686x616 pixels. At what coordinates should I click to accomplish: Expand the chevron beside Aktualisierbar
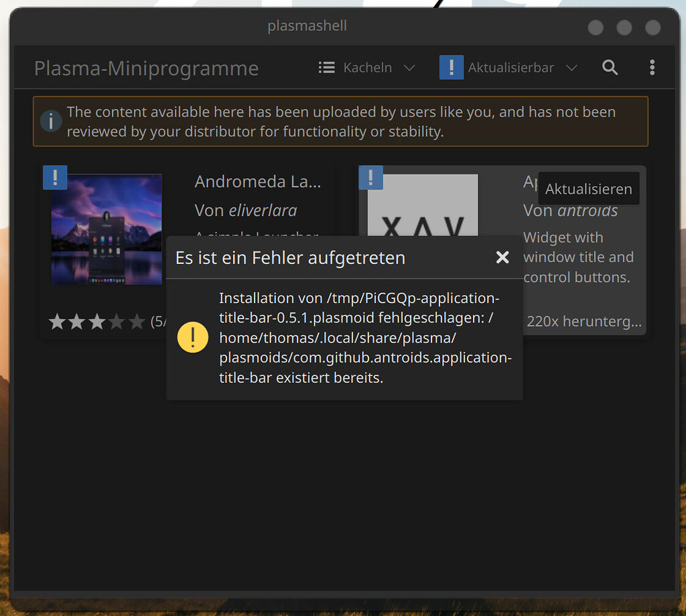572,67
